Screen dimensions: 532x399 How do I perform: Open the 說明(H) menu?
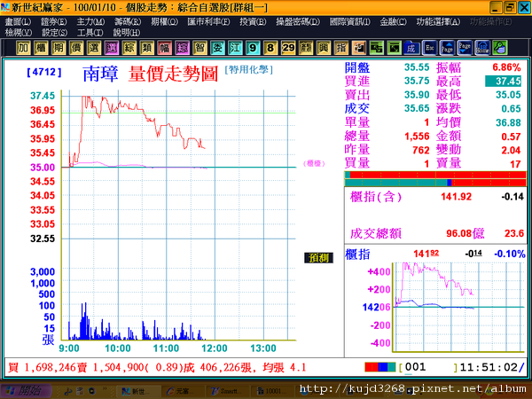tap(126, 33)
